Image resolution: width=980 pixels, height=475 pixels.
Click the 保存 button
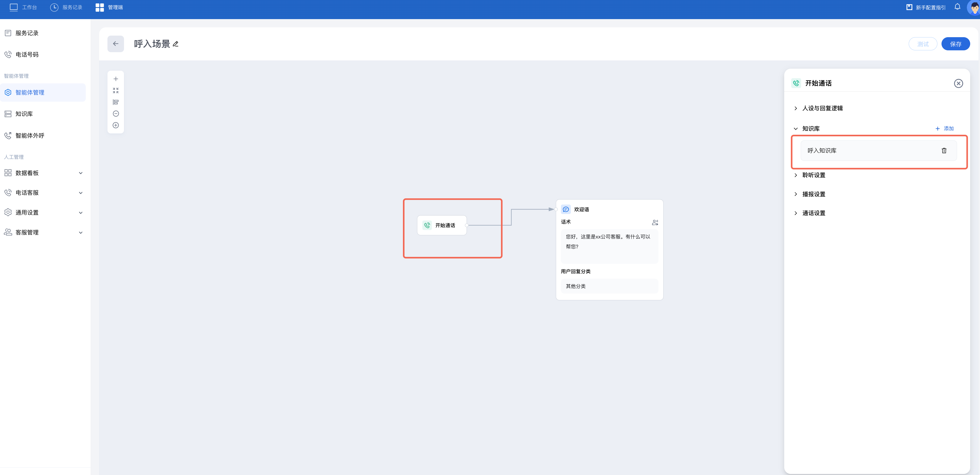click(x=955, y=44)
